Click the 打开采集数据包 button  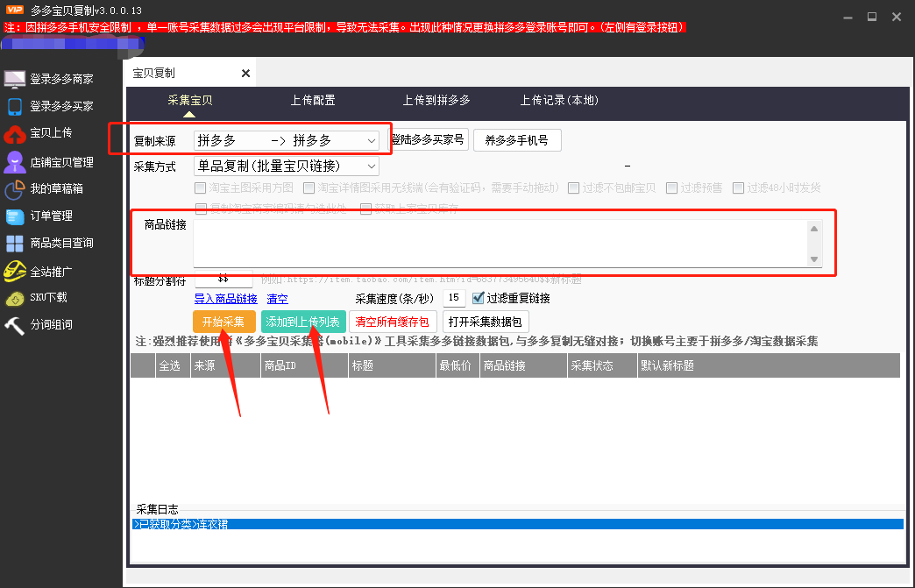click(x=486, y=322)
